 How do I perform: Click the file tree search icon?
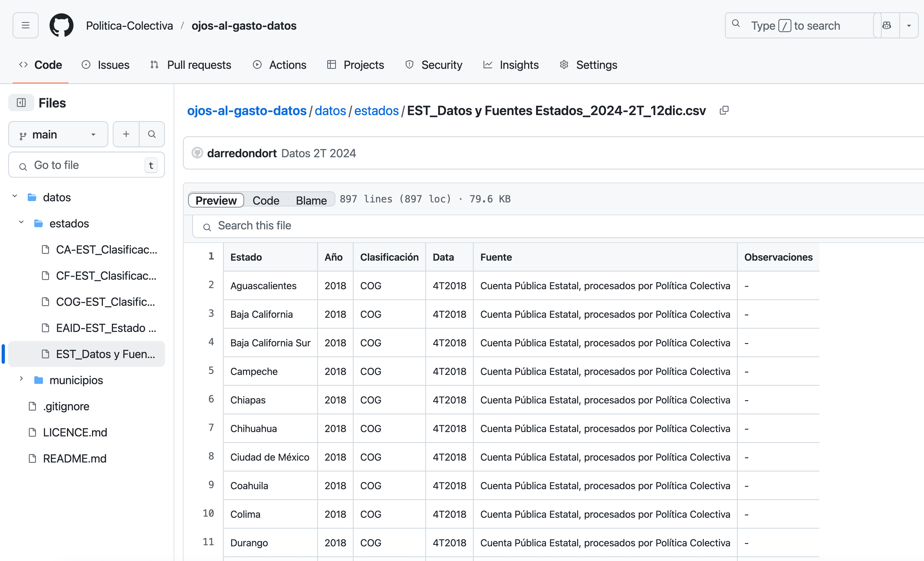point(152,134)
